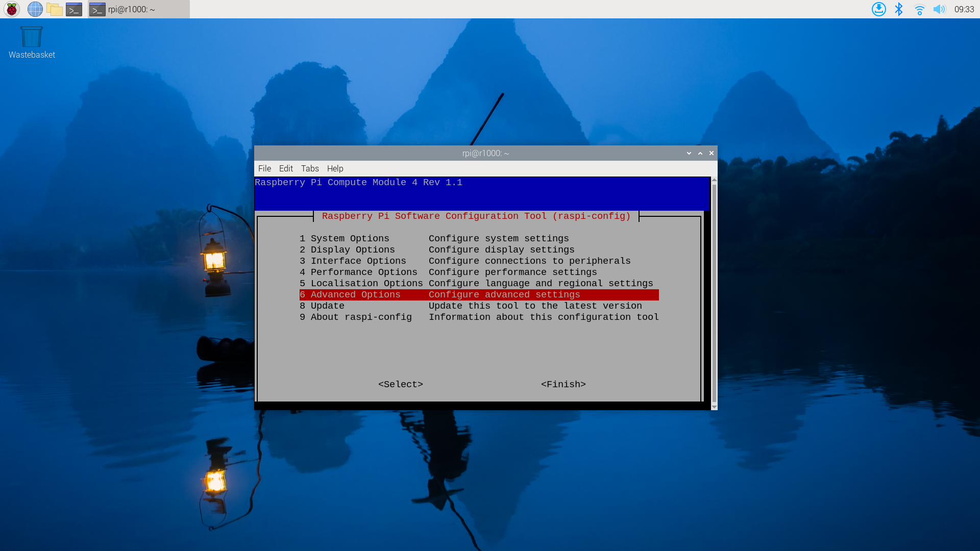Click the terminal scrollbar down arrow
This screenshot has width=980, height=551.
[x=714, y=407]
